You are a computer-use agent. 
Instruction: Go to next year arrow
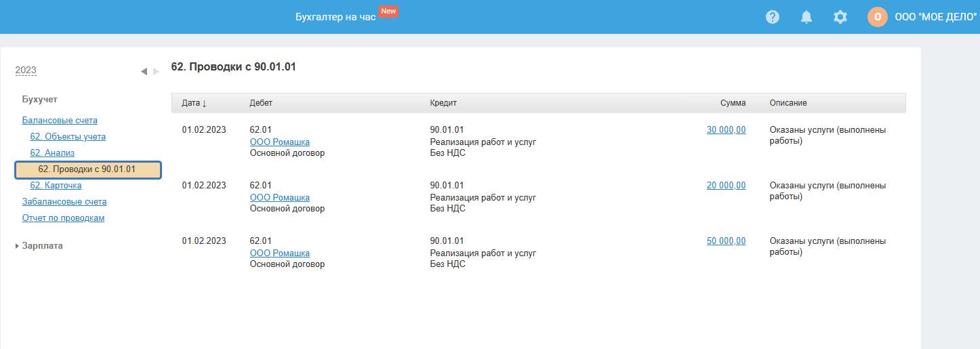click(x=156, y=71)
